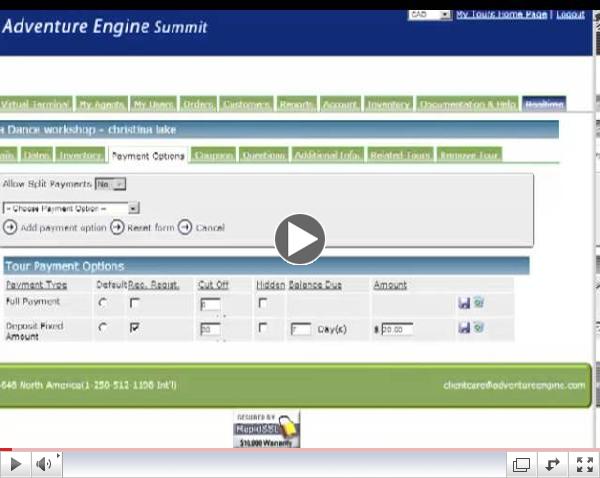Screen dimensions: 600x478
Task: Open the Reports tab
Action: click(297, 104)
